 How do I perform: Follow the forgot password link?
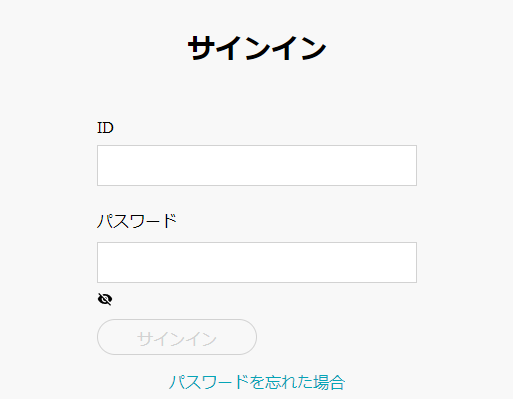click(x=257, y=382)
